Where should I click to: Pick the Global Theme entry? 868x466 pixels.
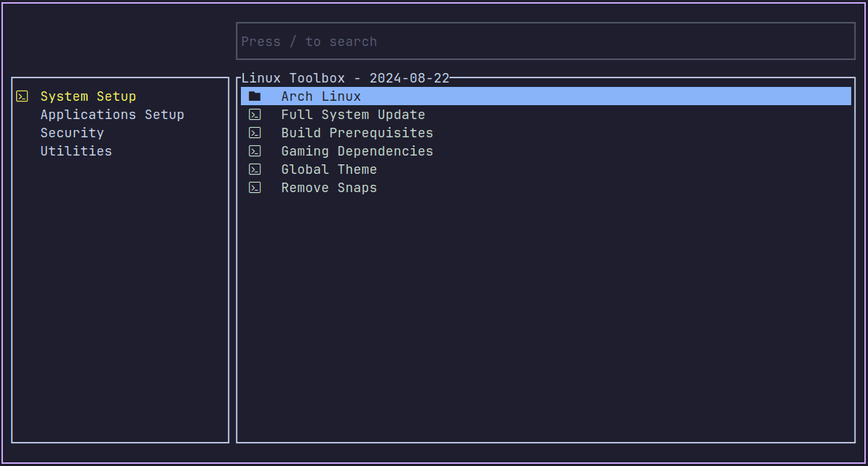click(x=329, y=169)
